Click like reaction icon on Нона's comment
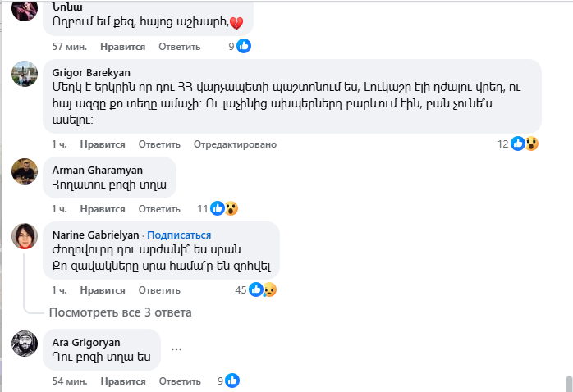The image size is (573, 392). 244,47
